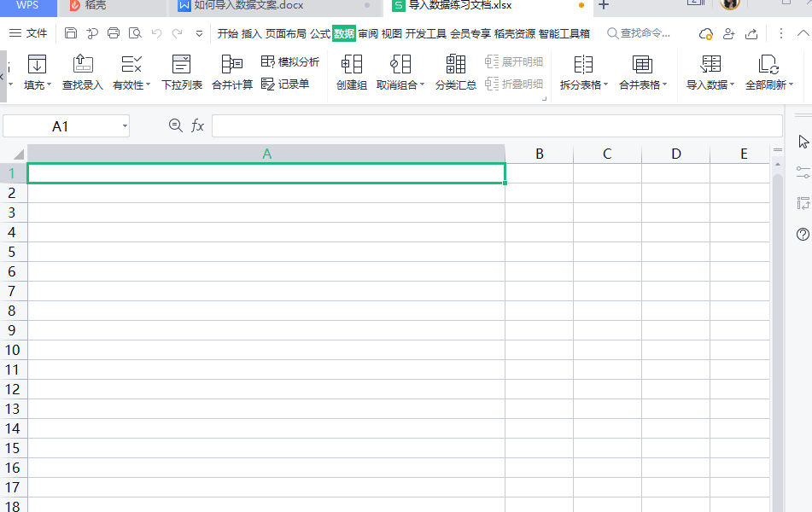Expand the quick access toolbar dropdown
Image resolution: width=812 pixels, height=512 pixels.
[199, 34]
